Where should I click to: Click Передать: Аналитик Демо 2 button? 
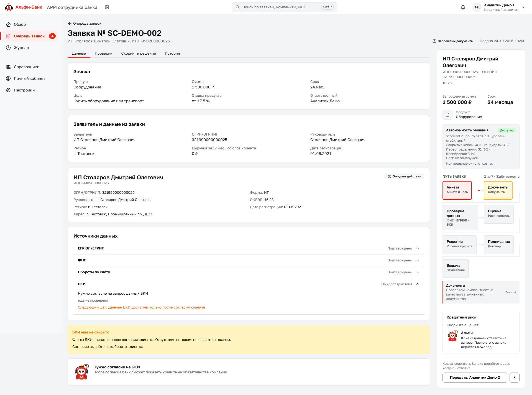475,378
